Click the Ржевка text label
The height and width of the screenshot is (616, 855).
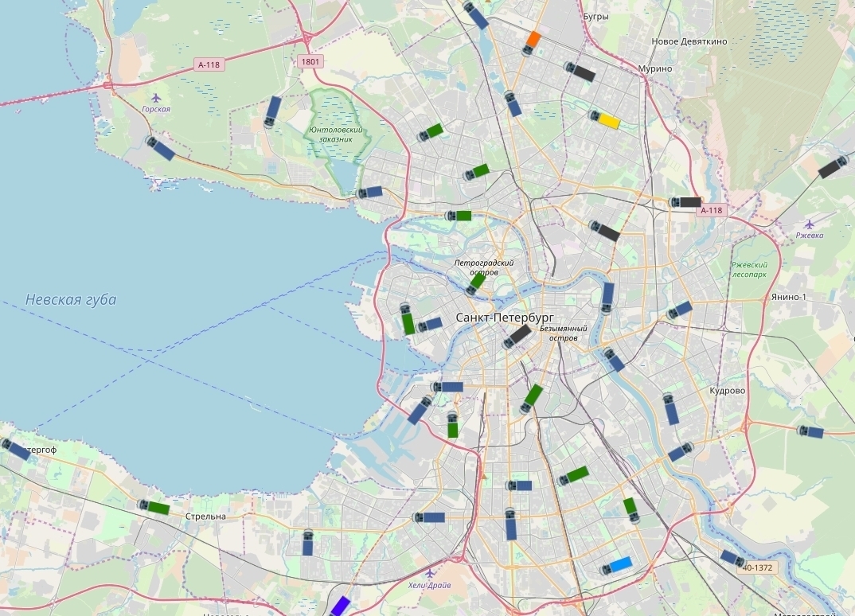pos(810,236)
